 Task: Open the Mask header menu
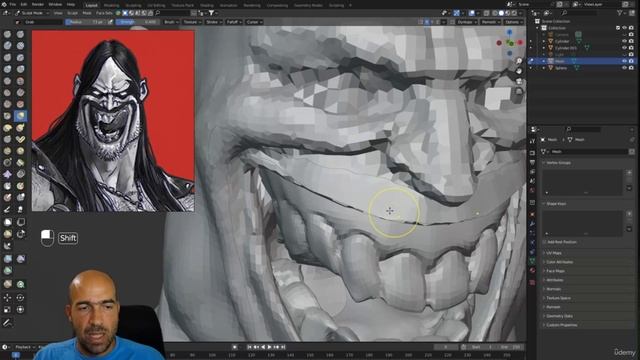coord(87,13)
